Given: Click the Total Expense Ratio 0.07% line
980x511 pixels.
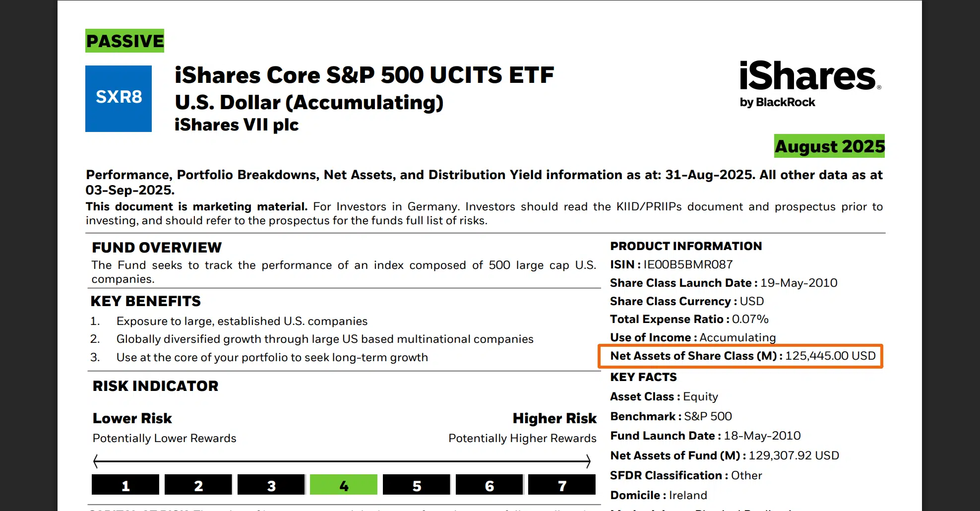Looking at the screenshot, I should [689, 319].
